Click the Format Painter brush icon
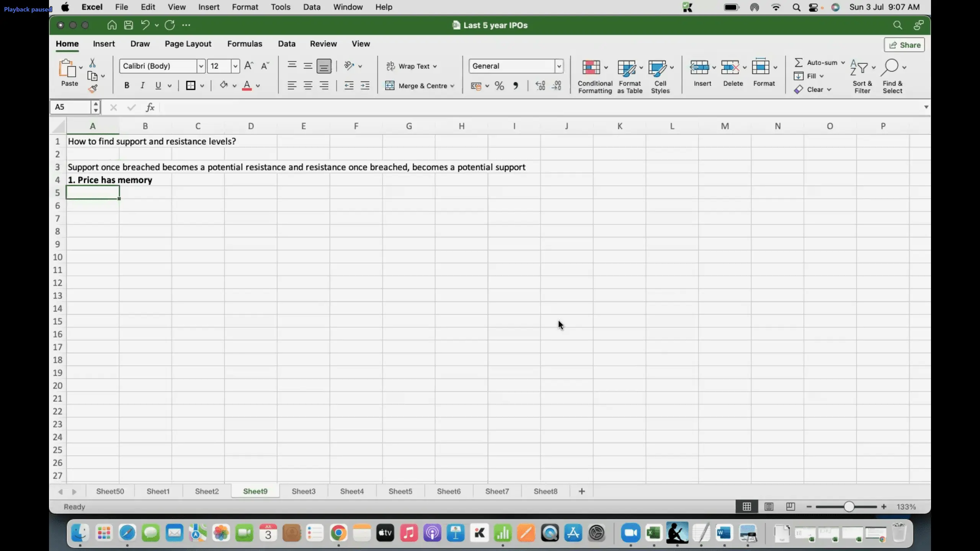The image size is (980, 551). pos(93,89)
